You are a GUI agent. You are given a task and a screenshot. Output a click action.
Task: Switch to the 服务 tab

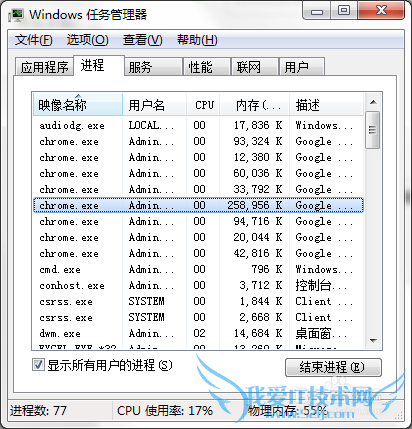point(153,67)
